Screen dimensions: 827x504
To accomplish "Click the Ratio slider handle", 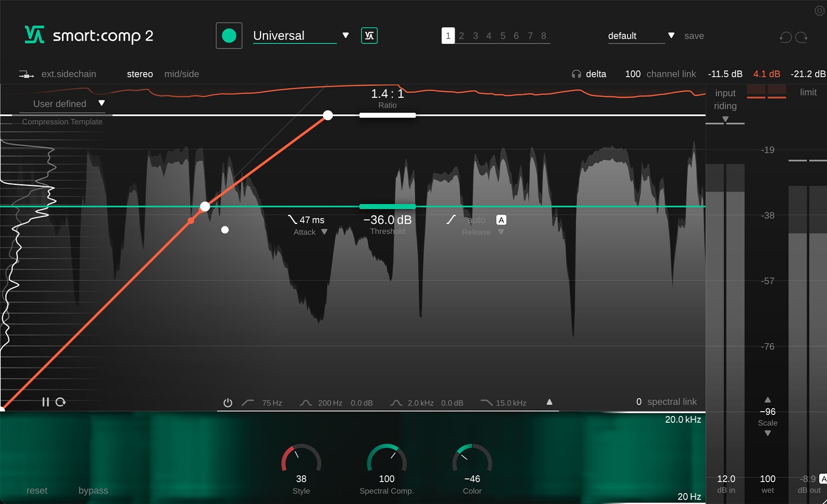I will pos(387,115).
